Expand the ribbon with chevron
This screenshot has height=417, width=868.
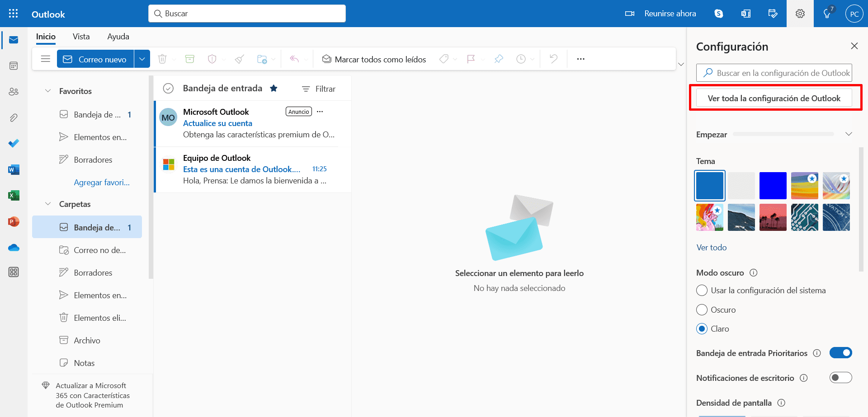[x=681, y=64]
